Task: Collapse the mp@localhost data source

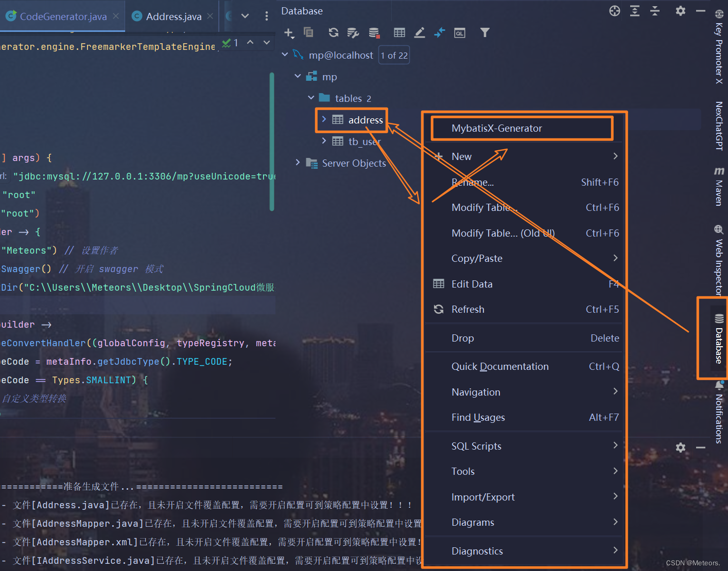Action: [285, 54]
